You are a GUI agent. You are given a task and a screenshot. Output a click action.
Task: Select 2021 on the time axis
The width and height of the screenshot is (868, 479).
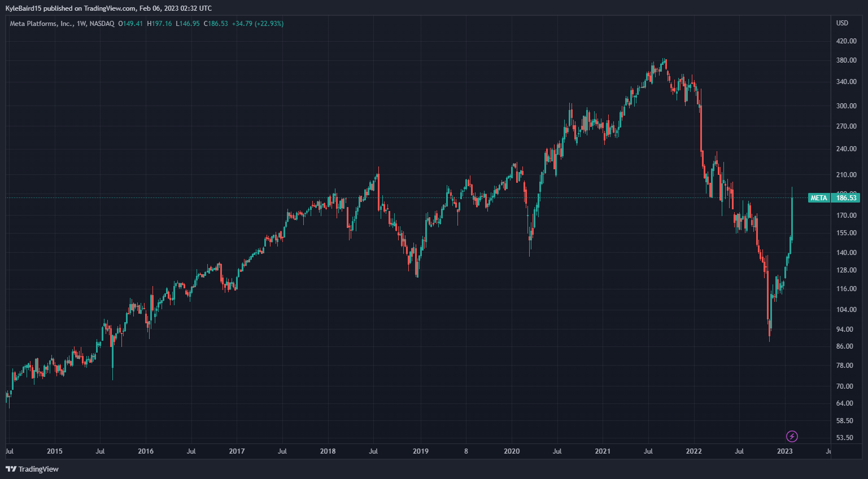603,451
